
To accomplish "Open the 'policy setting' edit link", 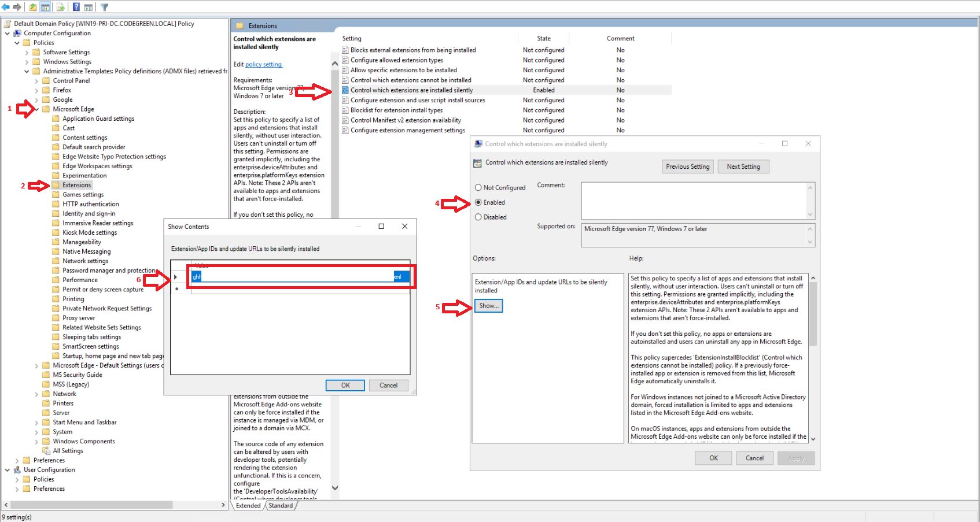I will (263, 65).
